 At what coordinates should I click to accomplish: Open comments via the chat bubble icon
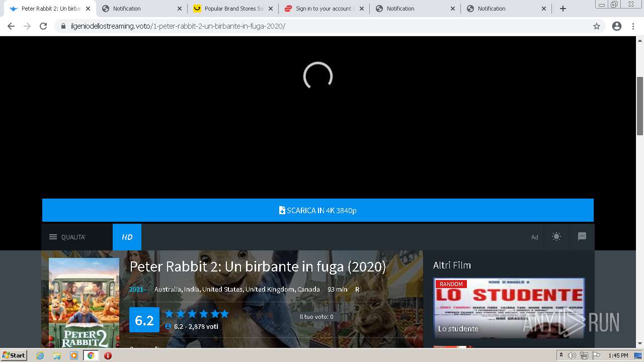[582, 237]
